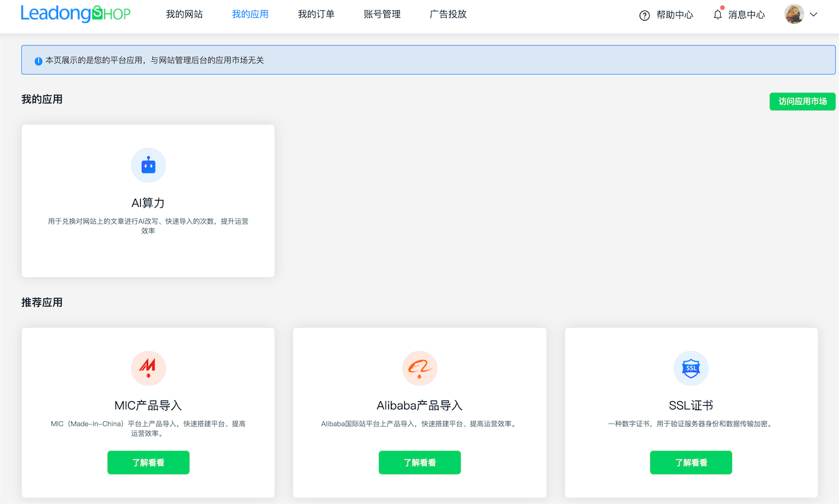
Task: Switch to the 我的应用 tab
Action: pos(250,14)
